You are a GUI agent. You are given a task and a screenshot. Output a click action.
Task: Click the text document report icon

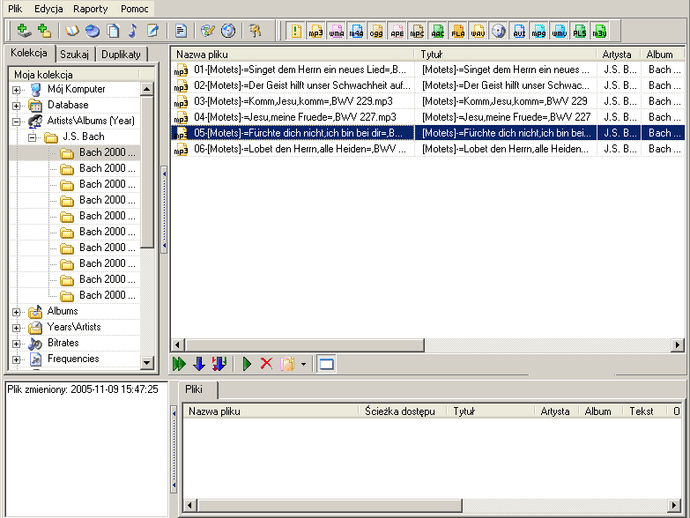(180, 31)
